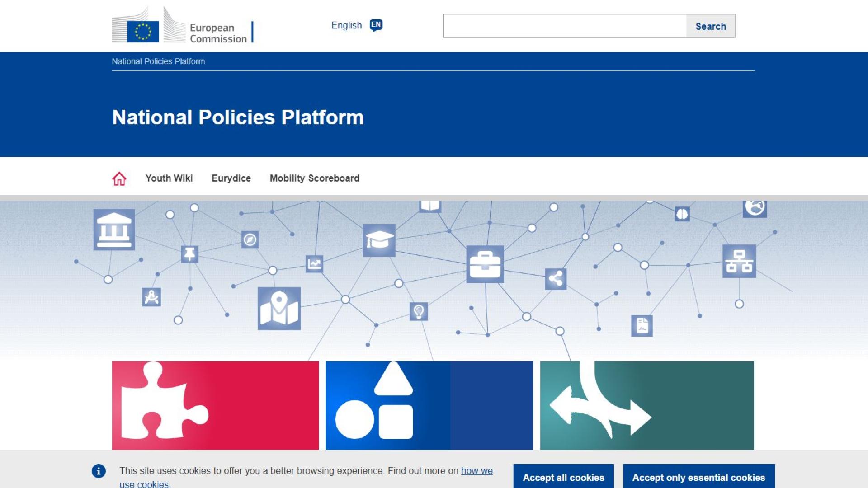Open the Mobility Scoreboard menu item
Screen dimensions: 868x488
point(315,178)
